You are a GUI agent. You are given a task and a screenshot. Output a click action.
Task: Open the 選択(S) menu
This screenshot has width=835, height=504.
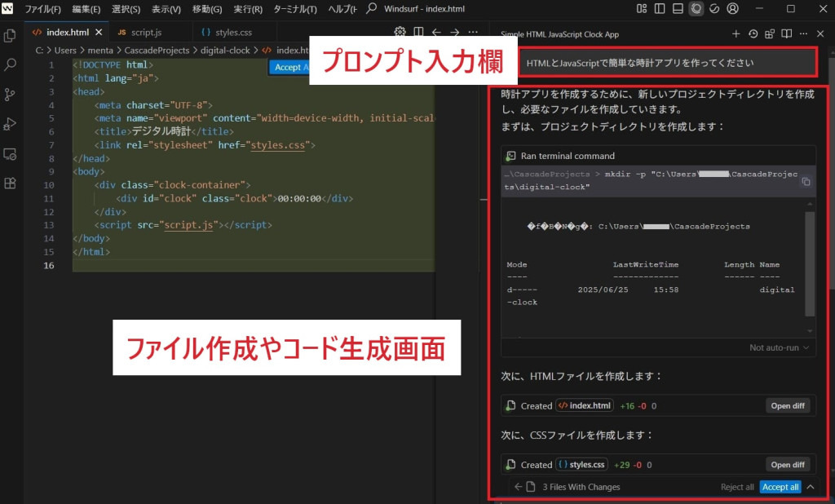126,9
